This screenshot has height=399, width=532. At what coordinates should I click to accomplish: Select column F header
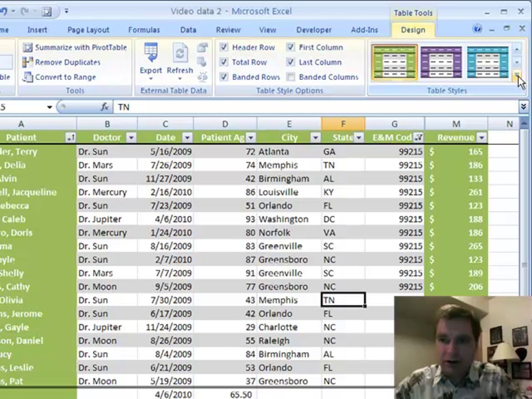344,124
